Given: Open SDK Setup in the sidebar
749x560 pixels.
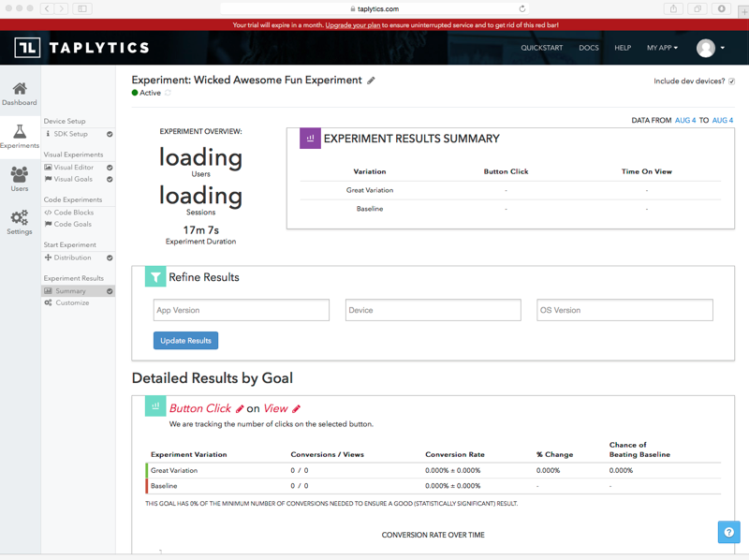Looking at the screenshot, I should (71, 134).
